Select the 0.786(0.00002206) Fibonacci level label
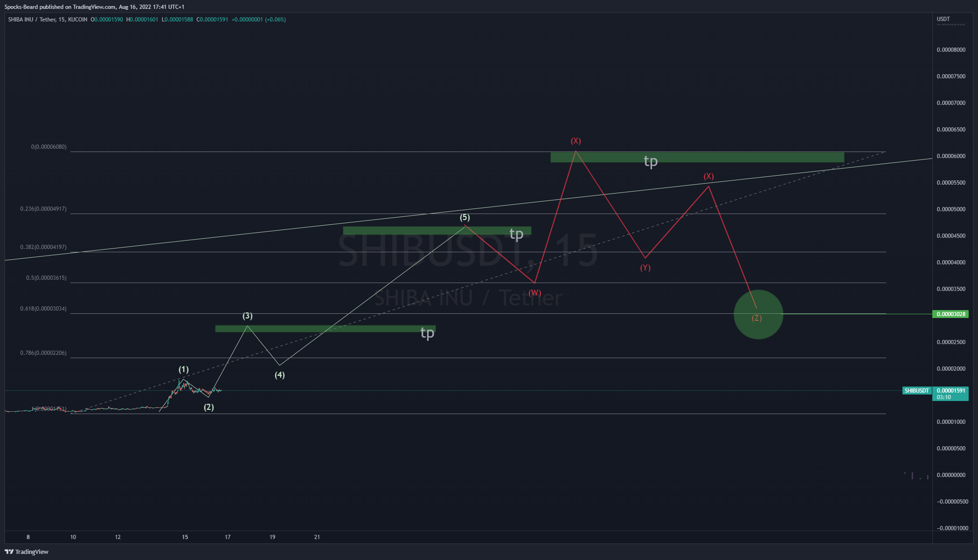 coord(43,353)
